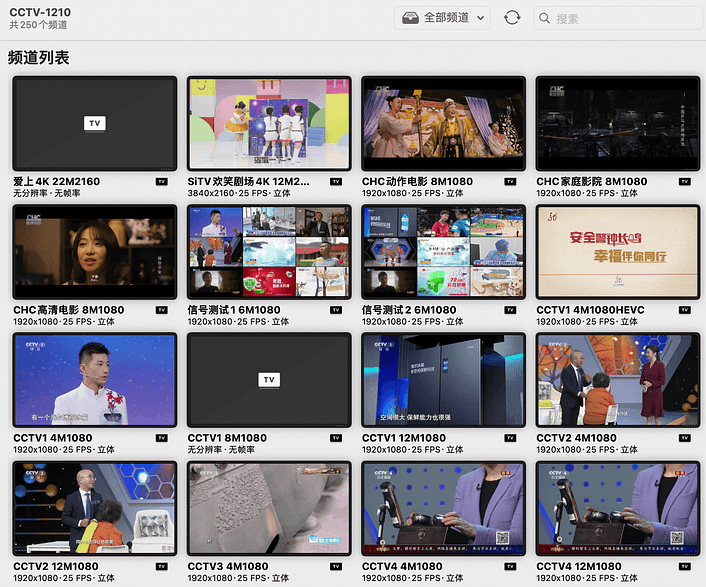Click TV badge next to SiTV 欢笑剧场

click(x=336, y=181)
